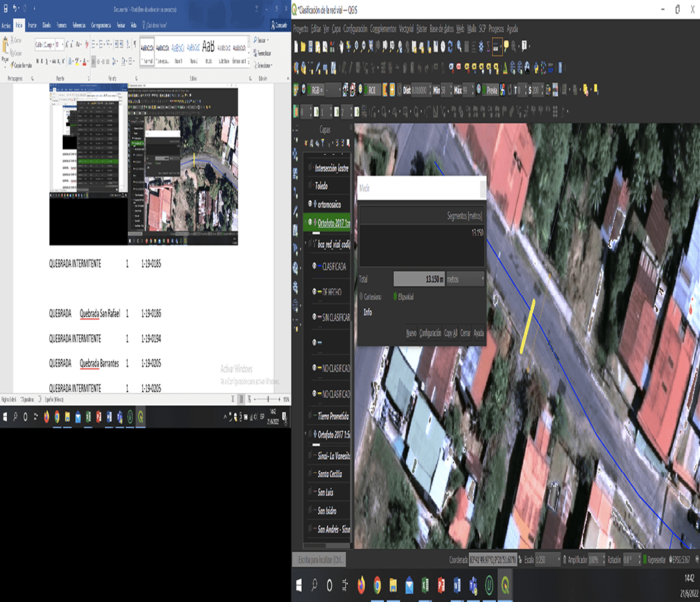Open QGIS from the Windows taskbar
Viewport: 700px width, 602px height.
point(505,586)
